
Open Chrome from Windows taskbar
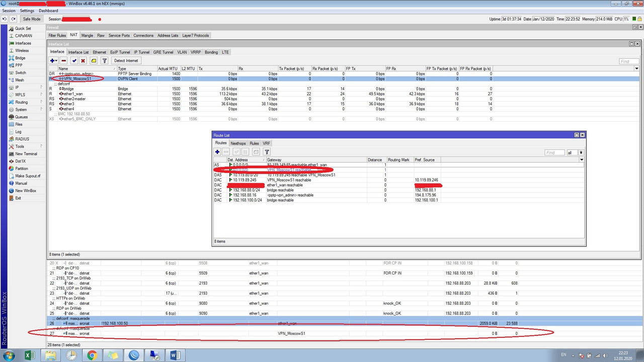92,355
